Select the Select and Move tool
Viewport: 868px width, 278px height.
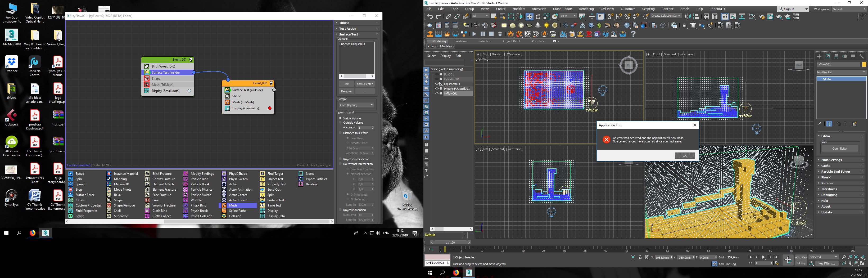[529, 16]
